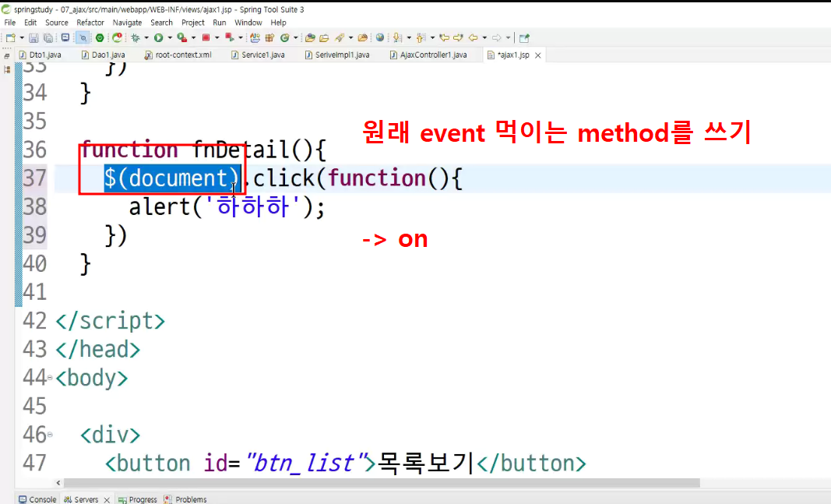This screenshot has width=831, height=504.
Task: Switch to the root-context.xml tab
Action: (x=178, y=55)
